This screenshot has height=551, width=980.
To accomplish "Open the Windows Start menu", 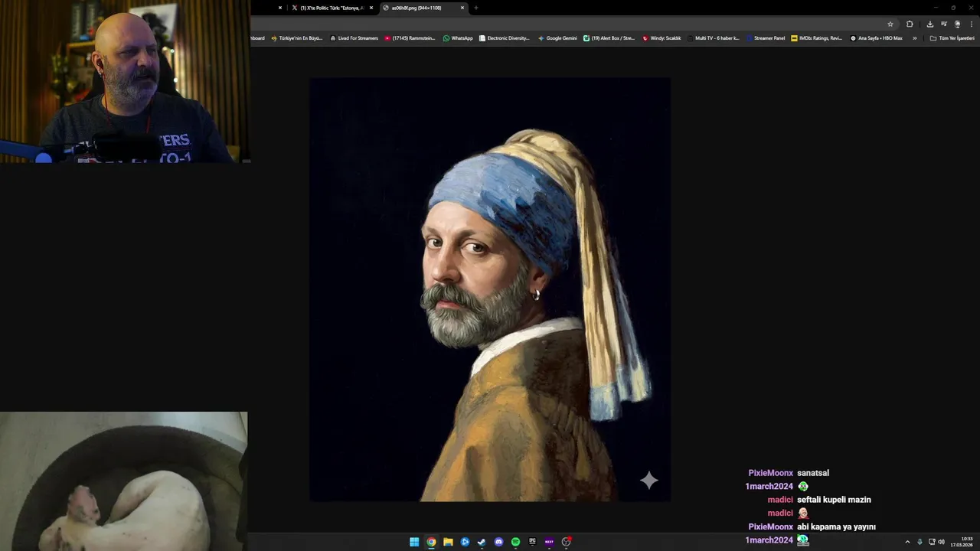I will (x=414, y=542).
